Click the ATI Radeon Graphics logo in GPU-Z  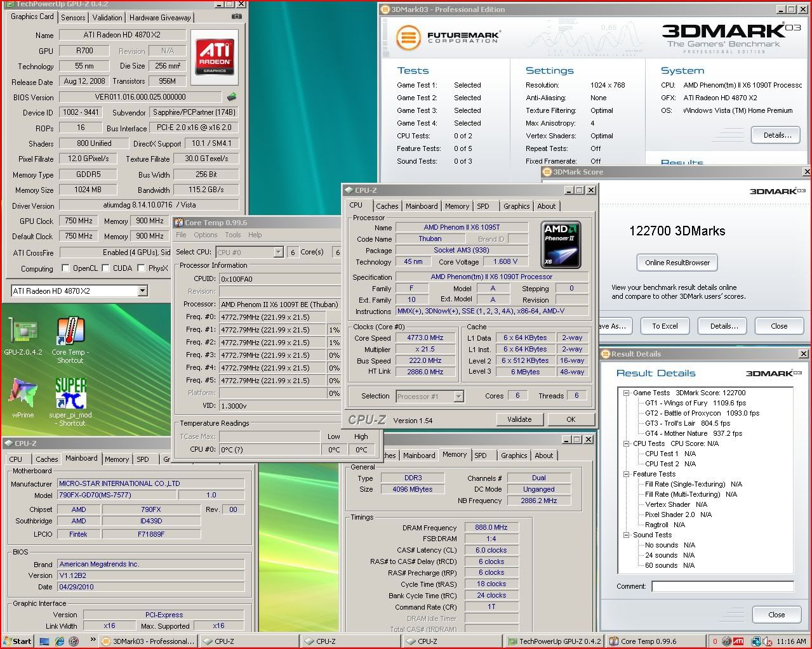(215, 57)
